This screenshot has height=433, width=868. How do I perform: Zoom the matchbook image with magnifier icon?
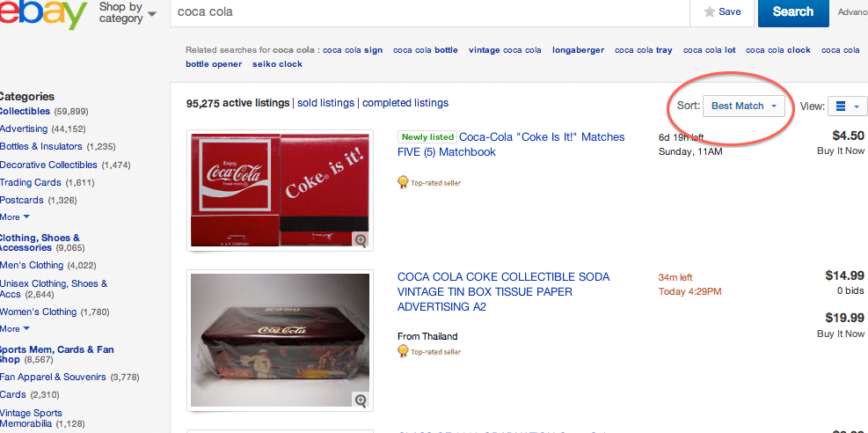point(361,239)
